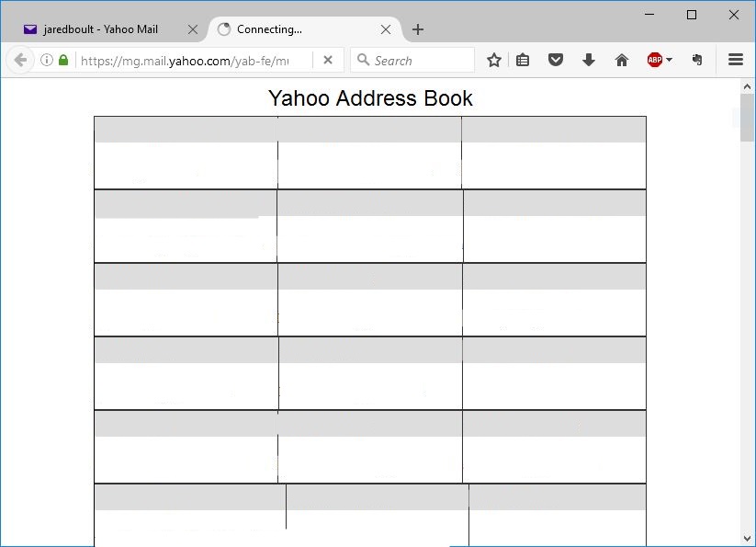Screen dimensions: 756x547
Task: Bookmark this page with star icon
Action: [493, 61]
